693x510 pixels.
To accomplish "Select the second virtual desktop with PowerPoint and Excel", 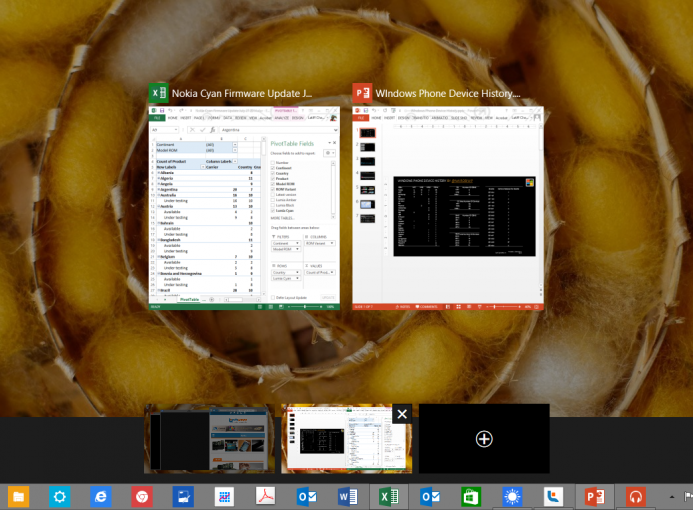I will [346, 438].
